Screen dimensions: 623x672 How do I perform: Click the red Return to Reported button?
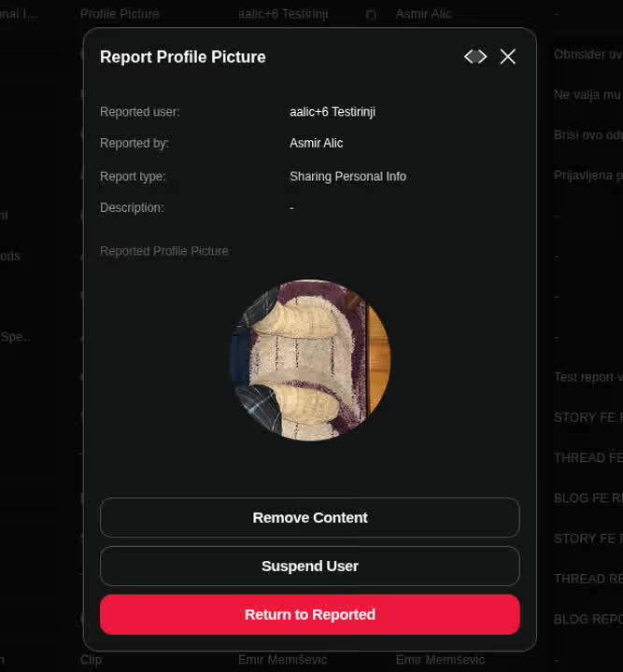pyautogui.click(x=309, y=614)
